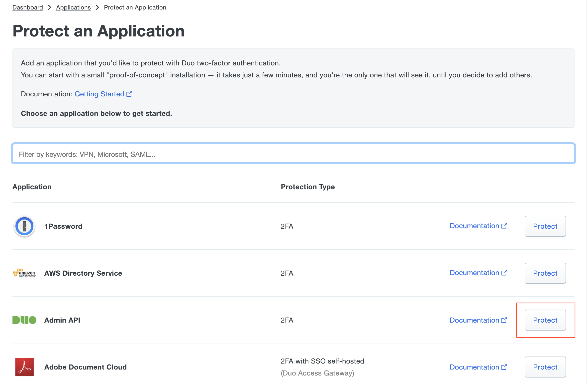Click the 2FA value in Admin API row
This screenshot has width=588, height=385.
287,320
